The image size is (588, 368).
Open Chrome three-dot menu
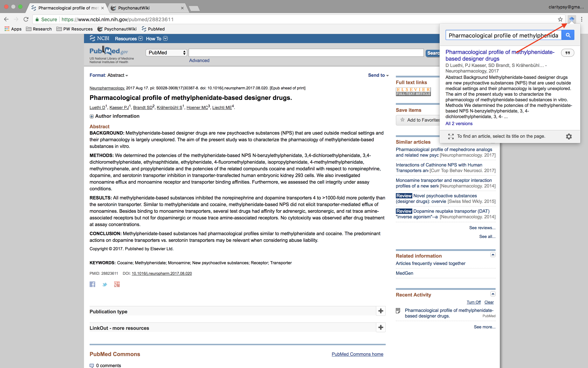tap(582, 19)
